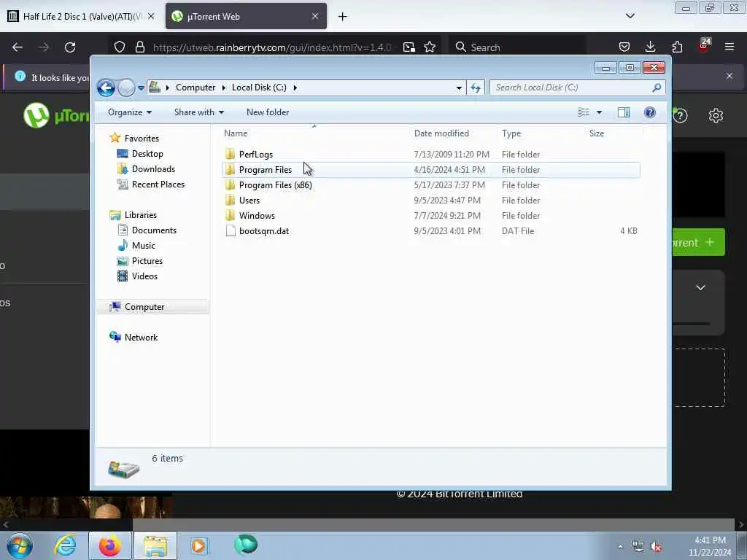Refresh the Local Disk (C:) folder view
Screen dimensions: 747x560
(476, 87)
